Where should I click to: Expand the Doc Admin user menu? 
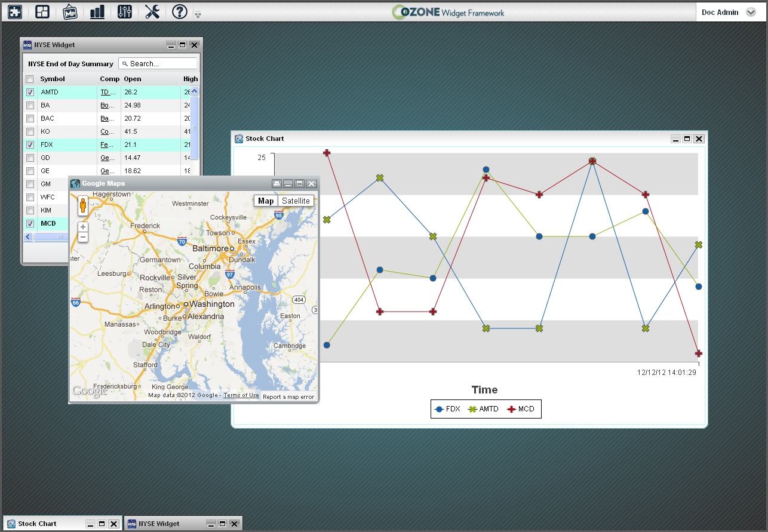coord(751,13)
